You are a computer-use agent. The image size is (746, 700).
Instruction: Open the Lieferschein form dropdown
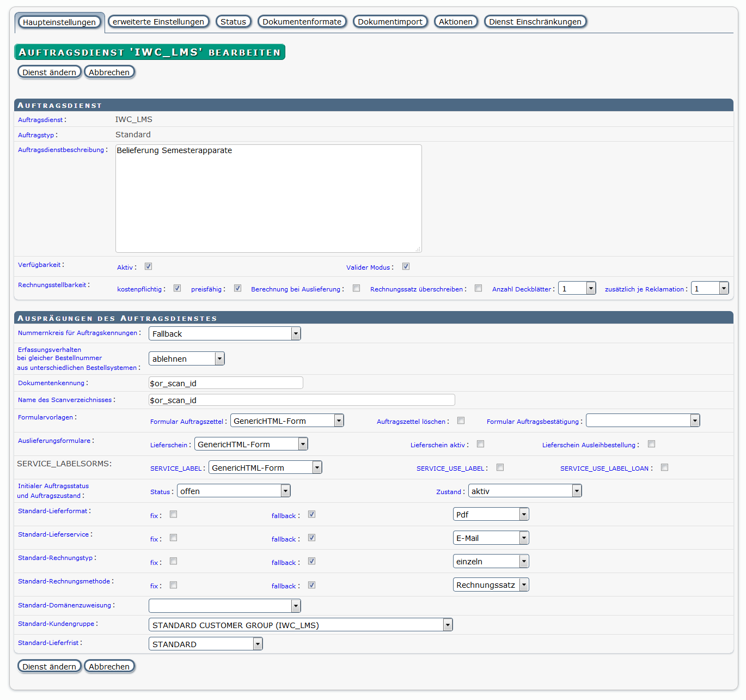[x=251, y=444]
